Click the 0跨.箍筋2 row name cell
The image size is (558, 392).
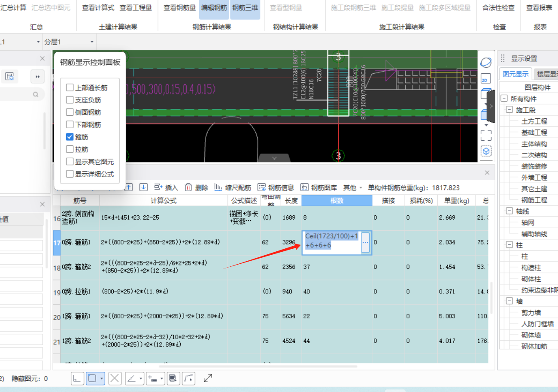pos(80,268)
